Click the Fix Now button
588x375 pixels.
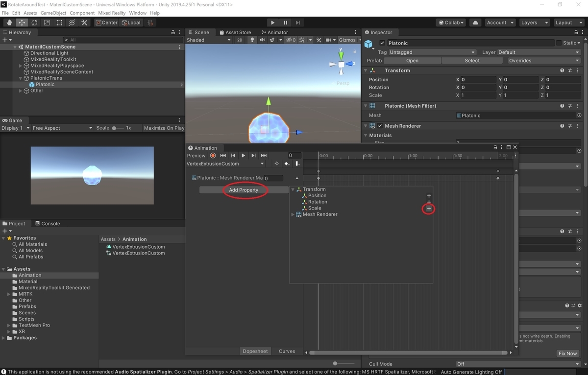[567, 353]
